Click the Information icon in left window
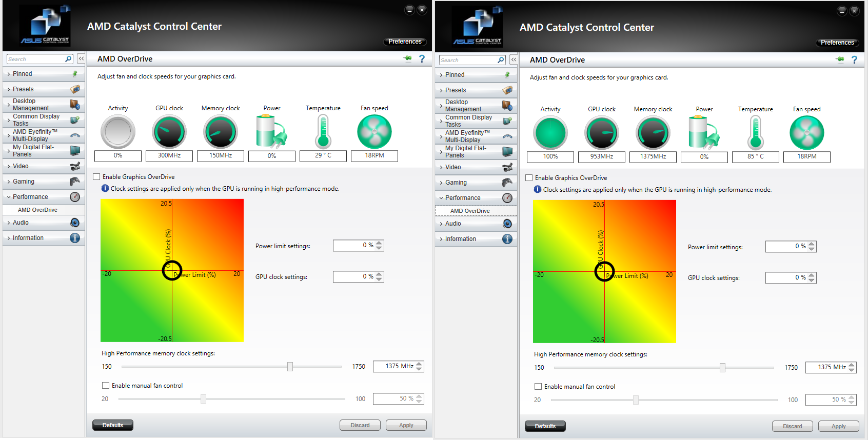This screenshot has width=868, height=440. (x=75, y=238)
